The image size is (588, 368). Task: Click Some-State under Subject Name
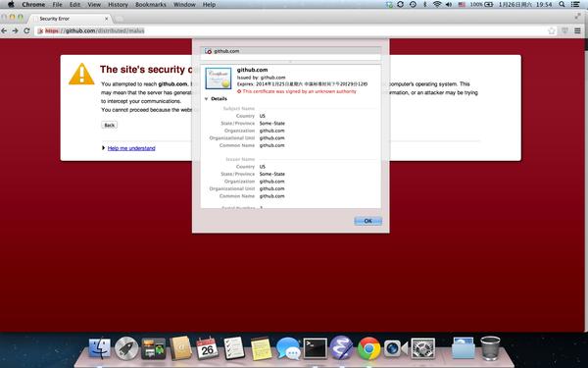[272, 124]
